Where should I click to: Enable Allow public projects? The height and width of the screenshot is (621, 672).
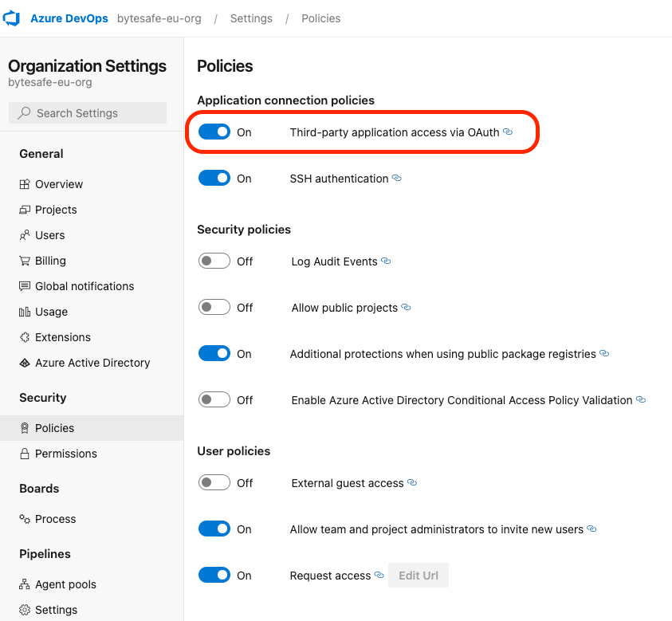tap(213, 307)
